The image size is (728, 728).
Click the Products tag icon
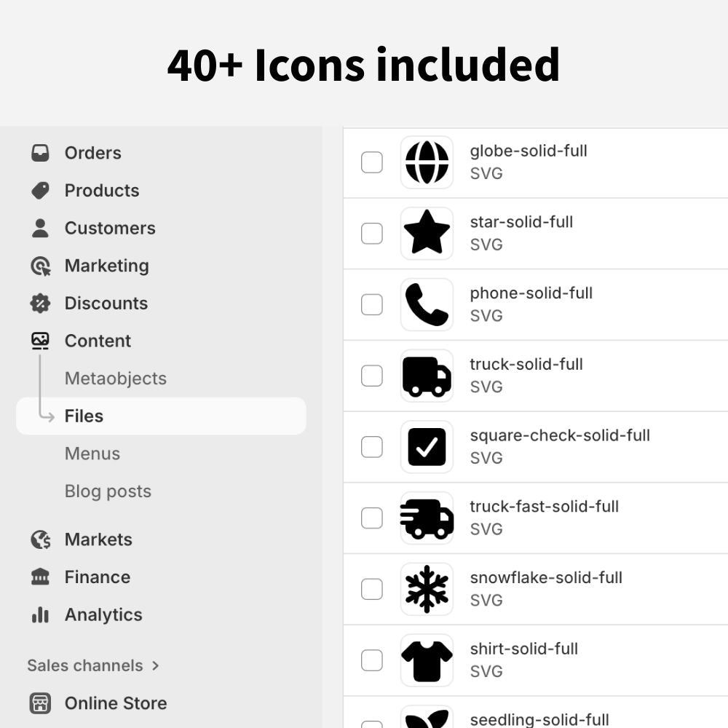click(x=40, y=191)
